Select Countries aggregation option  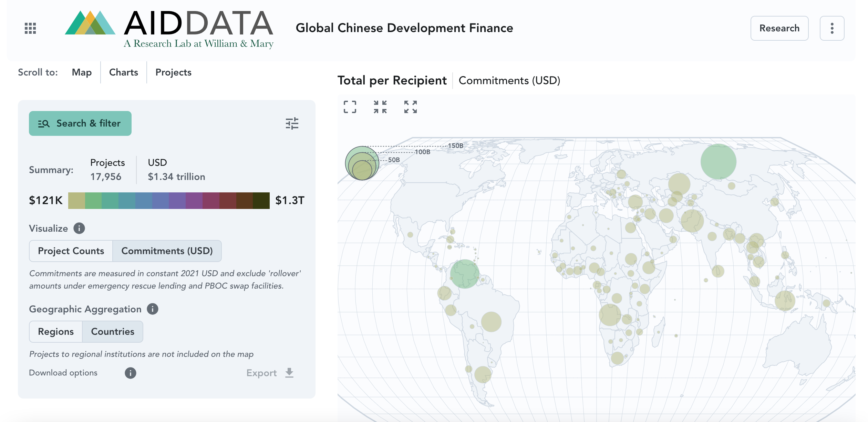coord(112,331)
